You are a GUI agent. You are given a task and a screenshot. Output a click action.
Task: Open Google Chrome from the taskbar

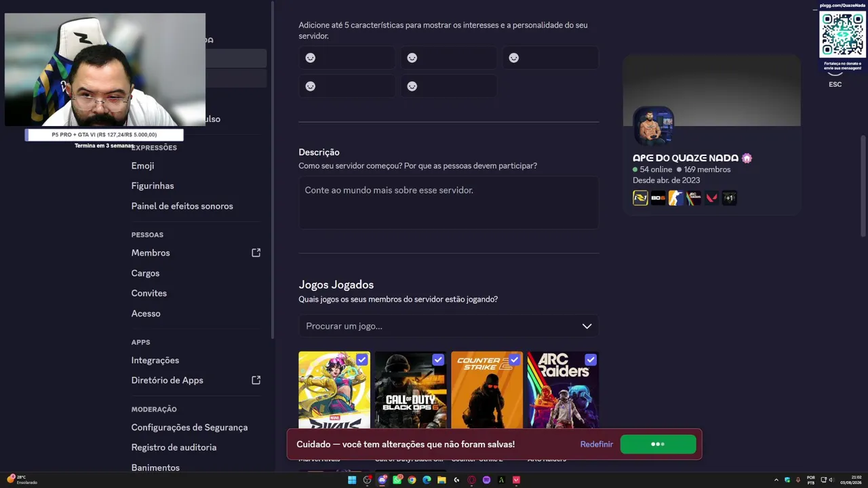[412, 480]
